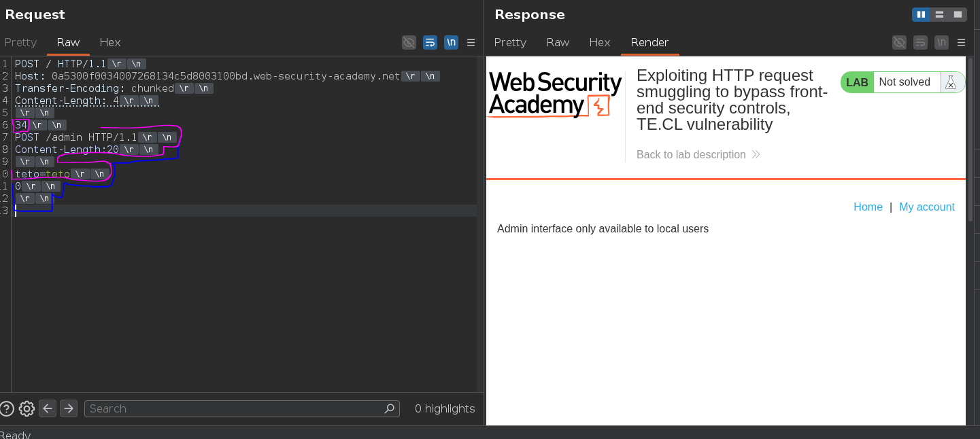
Task: Click the Request panel title
Action: tap(35, 14)
